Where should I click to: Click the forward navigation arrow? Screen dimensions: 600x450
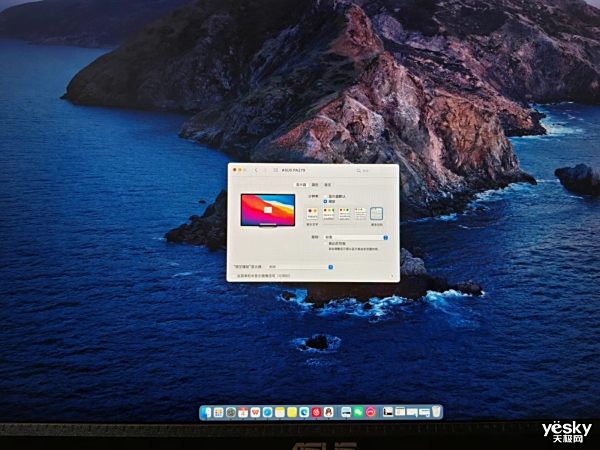coord(265,170)
